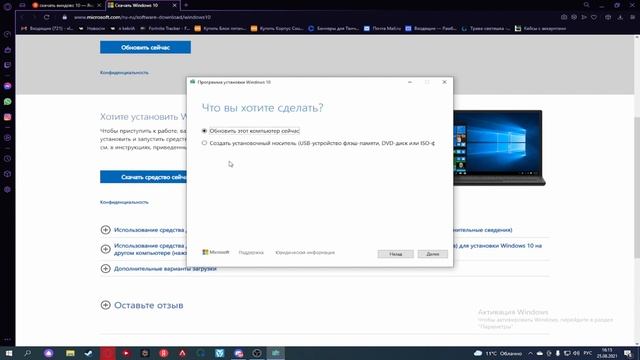Image resolution: width=640 pixels, height=360 pixels.
Task: Open first 'Конфиденциальность' link under Обновить сейчас
Action: pos(124,73)
